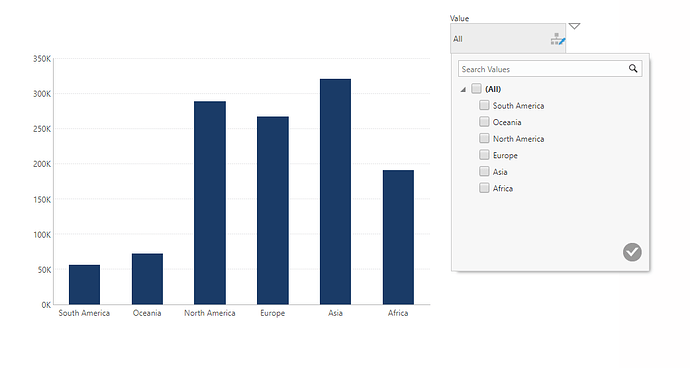This screenshot has width=690, height=368.
Task: Click the South America axis label
Action: [x=84, y=313]
